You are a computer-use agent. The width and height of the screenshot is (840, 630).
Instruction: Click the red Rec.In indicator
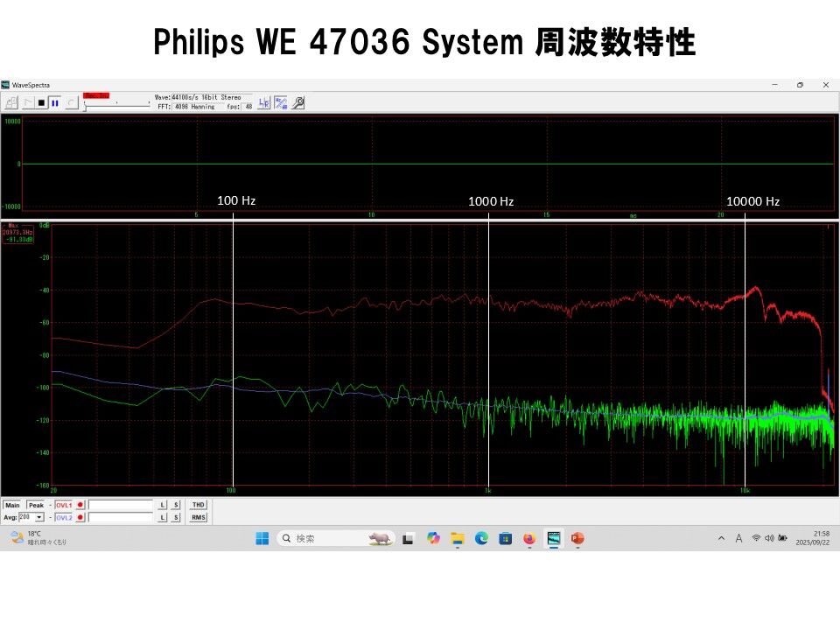[97, 94]
